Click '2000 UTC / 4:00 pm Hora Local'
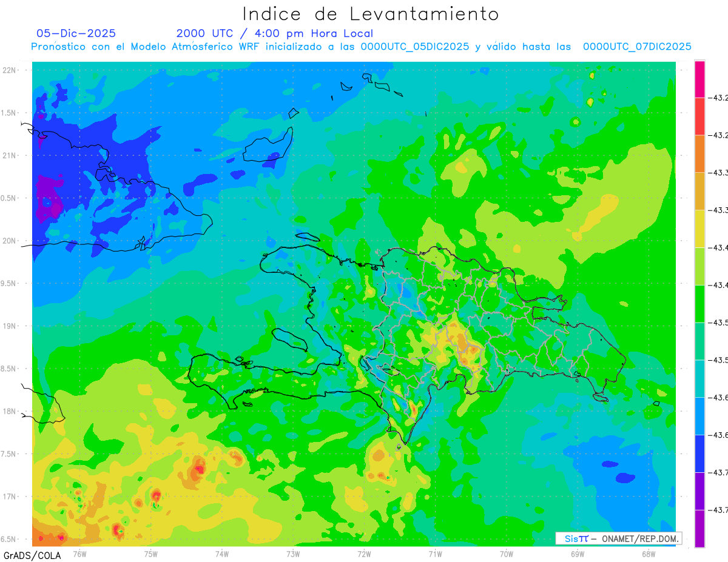Screen dimensions: 728x562 click(x=275, y=33)
